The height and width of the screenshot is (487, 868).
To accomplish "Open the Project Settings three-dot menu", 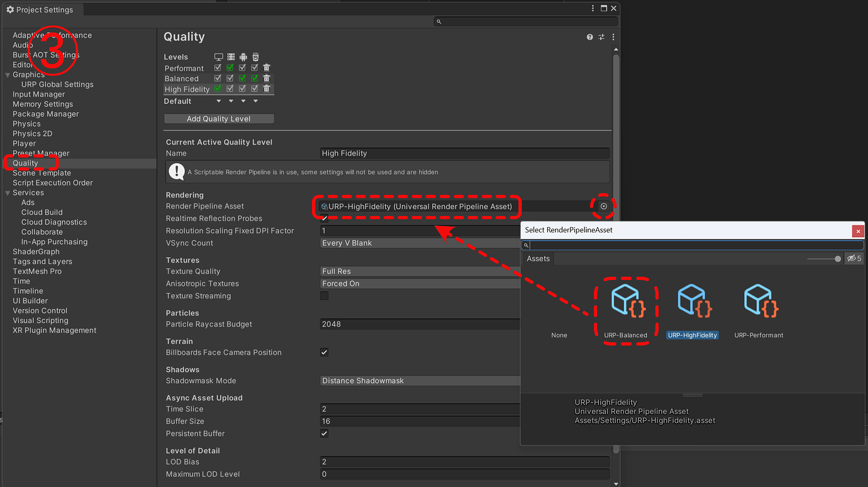I will tap(592, 8).
